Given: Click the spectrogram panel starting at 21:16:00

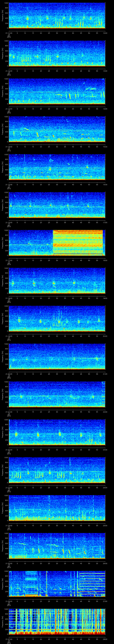Looking at the screenshot, I should (x=57, y=205).
